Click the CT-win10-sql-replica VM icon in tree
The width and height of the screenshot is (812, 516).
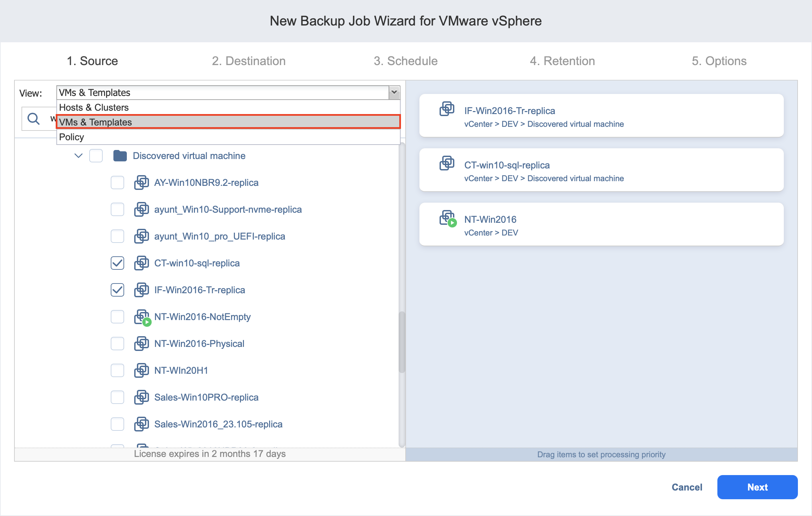click(141, 263)
